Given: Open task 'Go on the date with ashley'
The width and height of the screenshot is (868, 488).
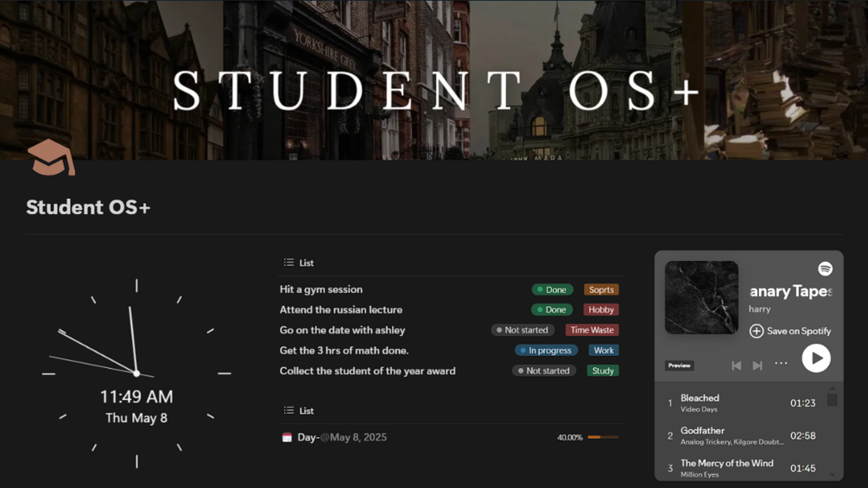Looking at the screenshot, I should tap(342, 330).
